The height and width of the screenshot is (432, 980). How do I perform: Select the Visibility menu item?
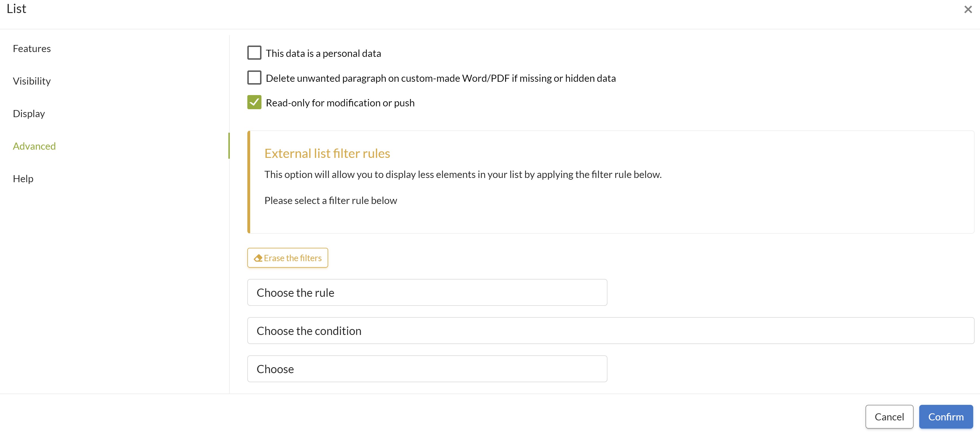(31, 81)
